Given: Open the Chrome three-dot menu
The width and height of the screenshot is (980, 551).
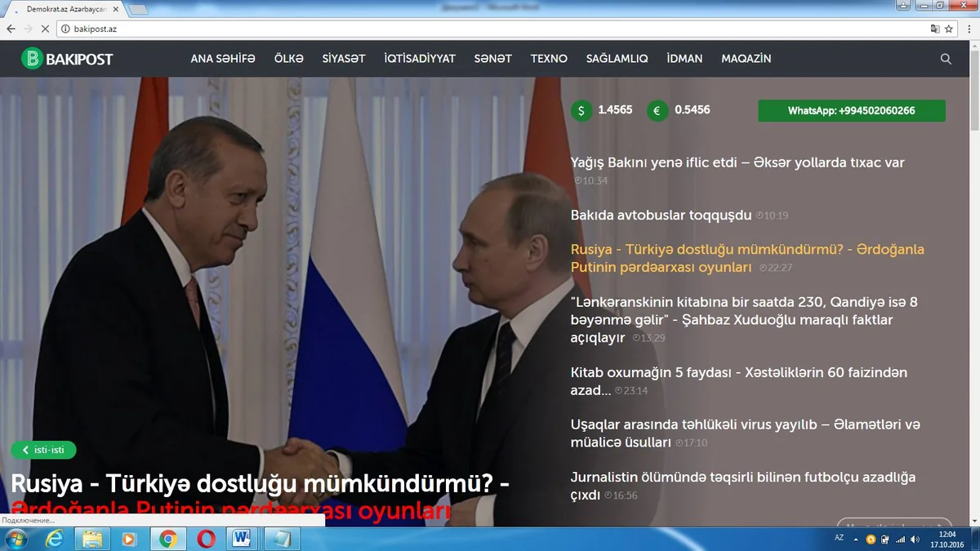Looking at the screenshot, I should pyautogui.click(x=967, y=29).
